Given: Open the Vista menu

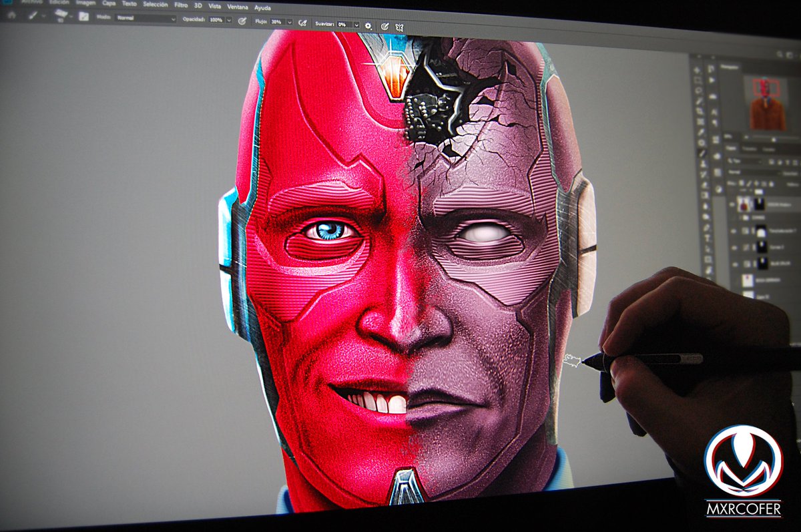Looking at the screenshot, I should (x=214, y=6).
